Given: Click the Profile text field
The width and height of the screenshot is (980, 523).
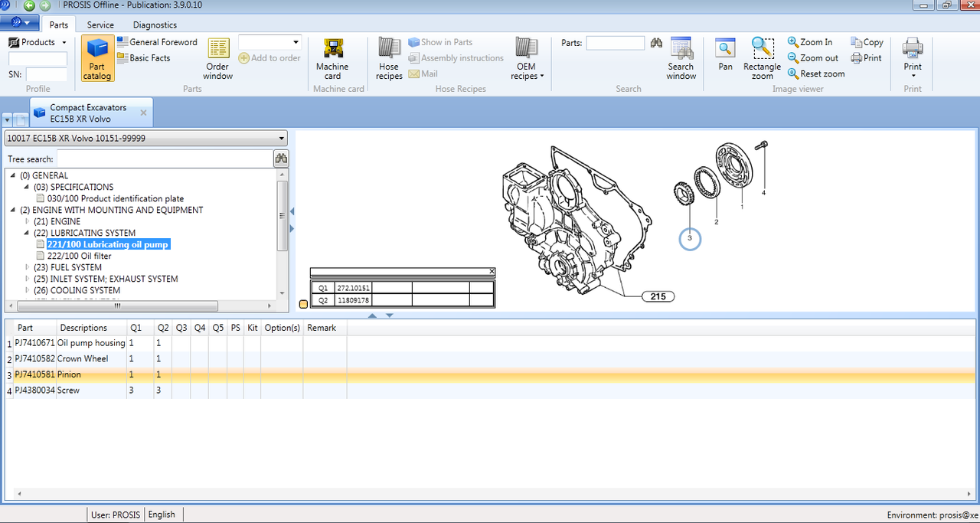Looking at the screenshot, I should 38,59.
